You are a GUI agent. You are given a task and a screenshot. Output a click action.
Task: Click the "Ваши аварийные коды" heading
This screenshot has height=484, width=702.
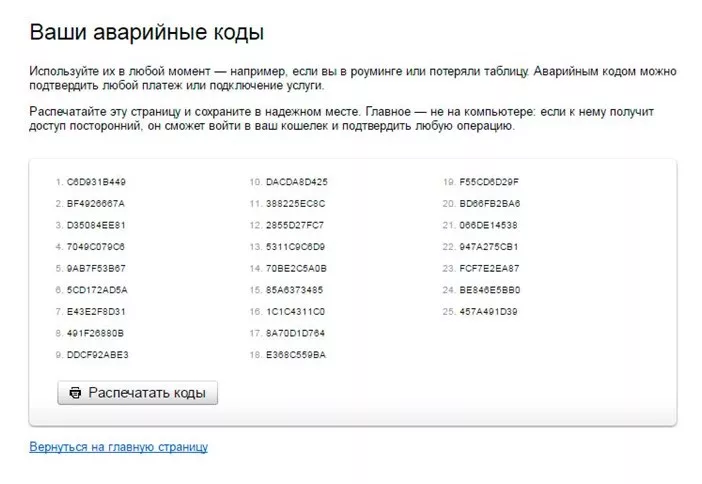[x=146, y=33]
